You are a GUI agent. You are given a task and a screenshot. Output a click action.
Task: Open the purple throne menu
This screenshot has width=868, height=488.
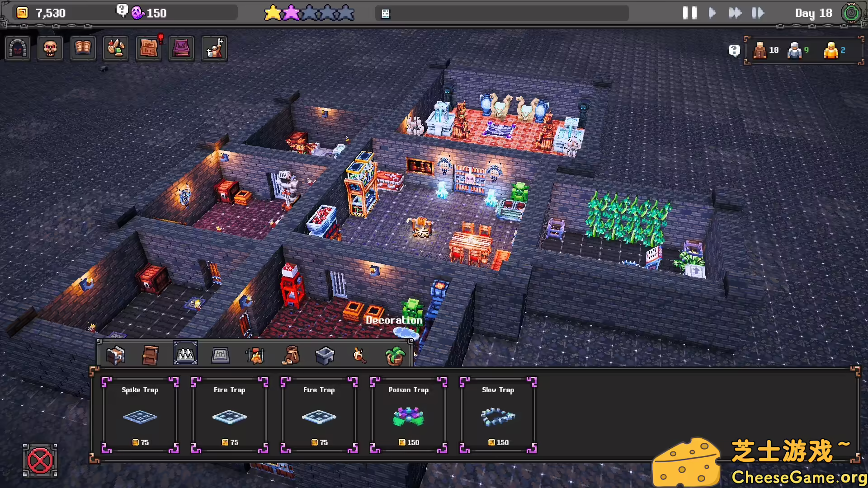(x=181, y=48)
